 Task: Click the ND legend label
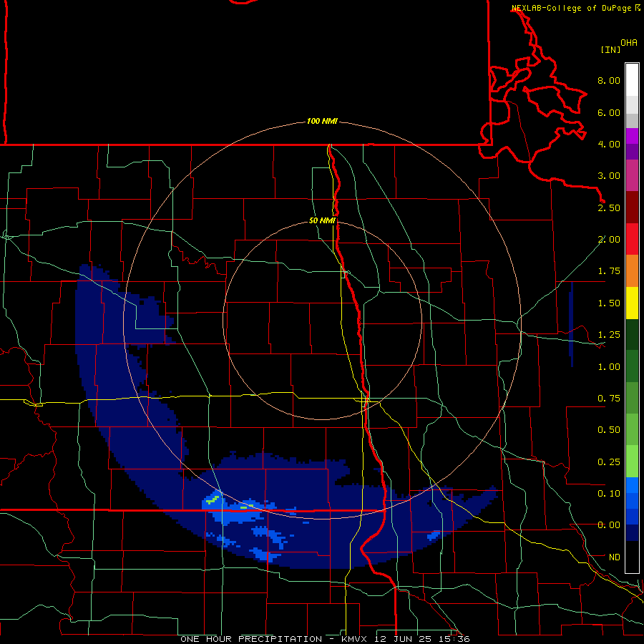[614, 557]
